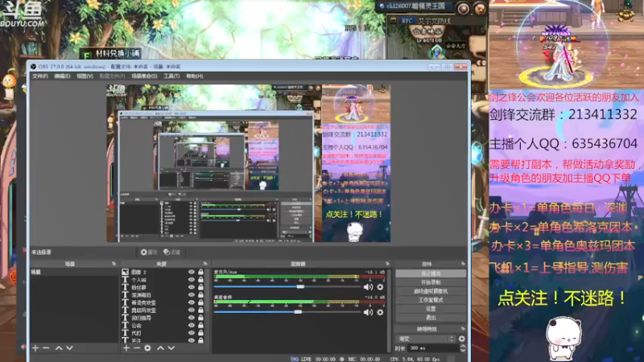This screenshot has width=644, height=362.
Task: Move source down in sources panel
Action: 171,348
